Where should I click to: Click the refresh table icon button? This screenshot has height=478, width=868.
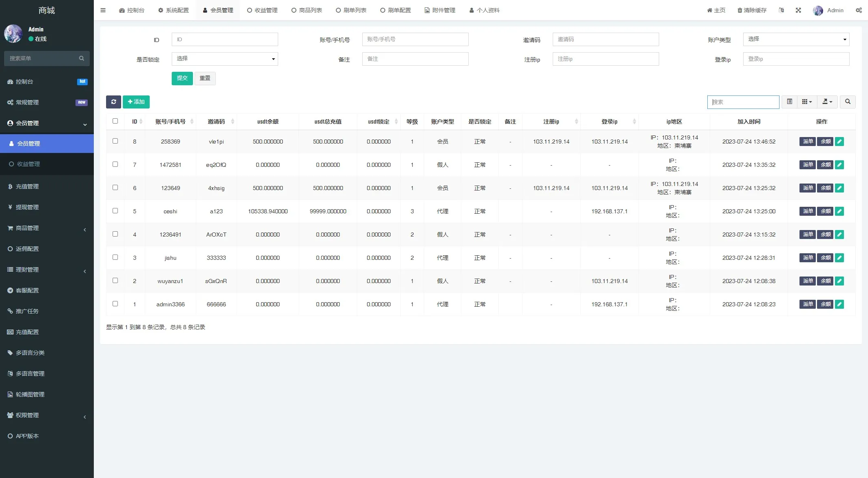click(x=113, y=102)
